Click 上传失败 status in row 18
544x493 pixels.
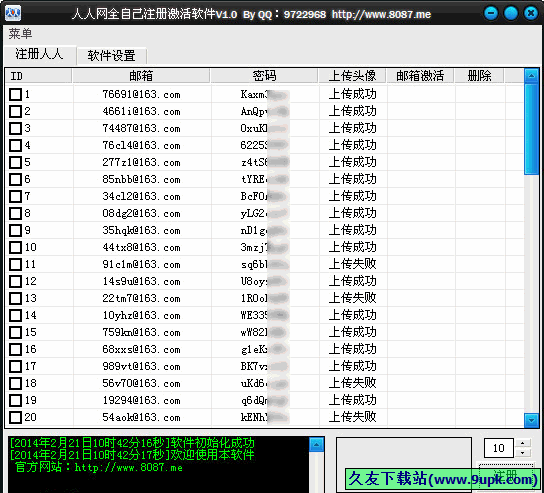click(x=352, y=383)
